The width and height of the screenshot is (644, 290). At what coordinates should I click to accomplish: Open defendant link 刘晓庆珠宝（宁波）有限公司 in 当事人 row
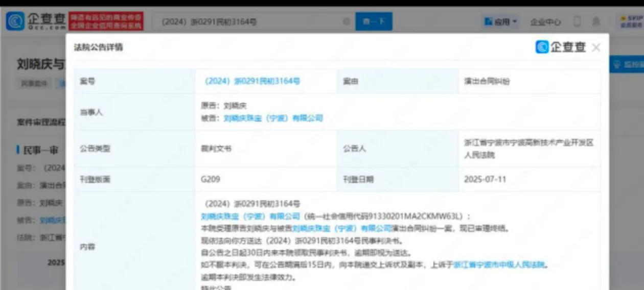pyautogui.click(x=273, y=118)
